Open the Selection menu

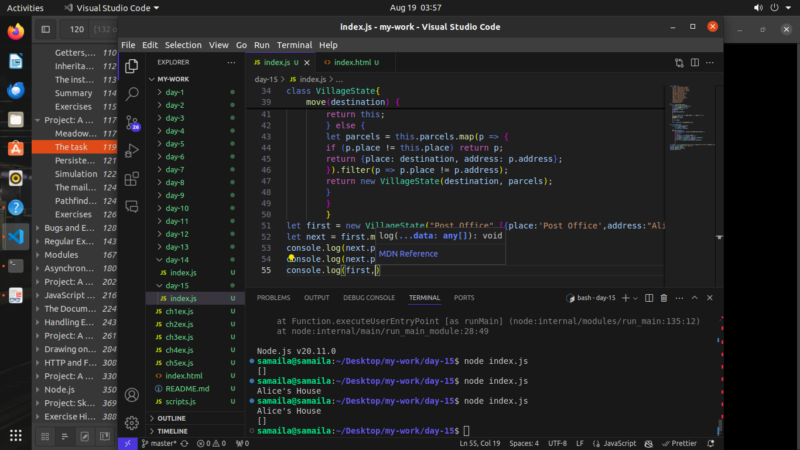click(183, 45)
